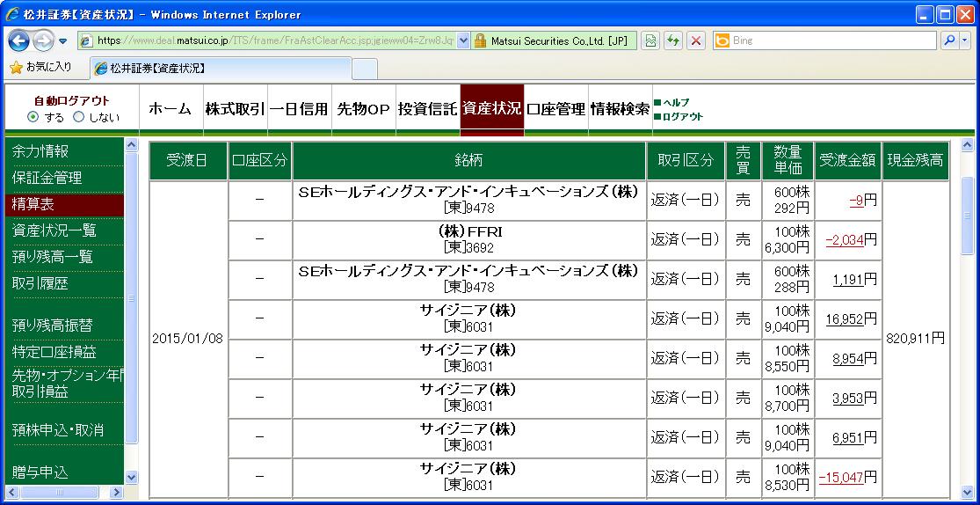Open 取引履歴 in the sidebar
The height and width of the screenshot is (505, 980).
tap(40, 282)
